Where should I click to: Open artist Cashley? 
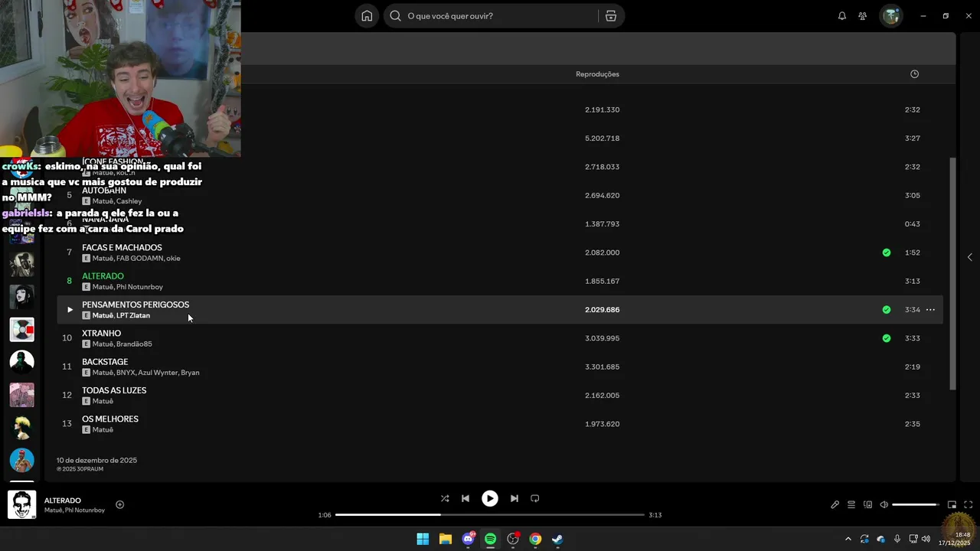click(129, 201)
